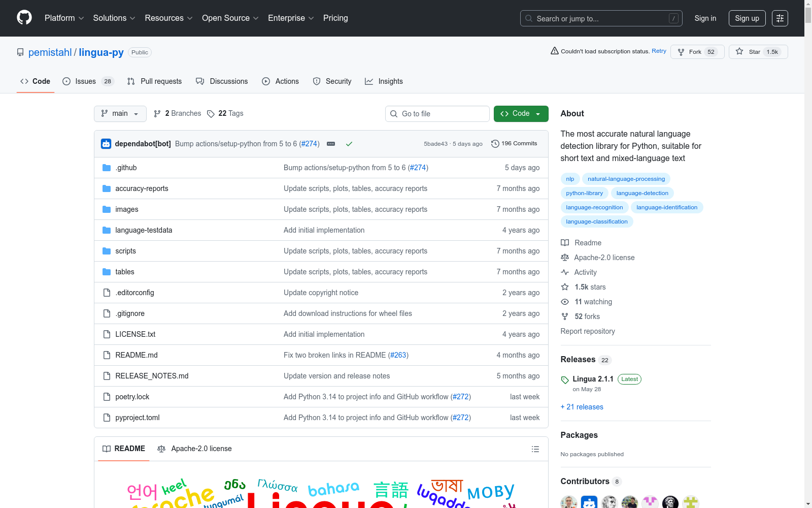Viewport: 812px width, 508px height.
Task: Click the stars icon in About
Action: (565, 287)
